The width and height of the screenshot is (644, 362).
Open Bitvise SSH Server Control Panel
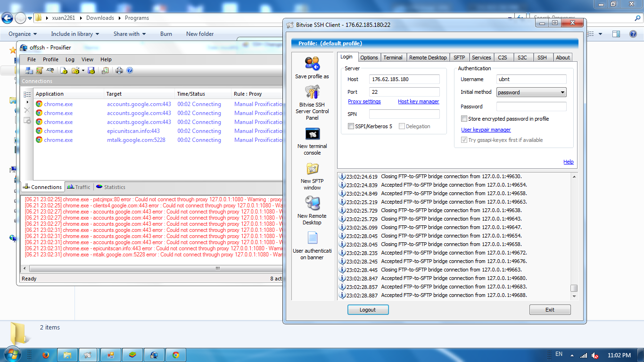(312, 102)
